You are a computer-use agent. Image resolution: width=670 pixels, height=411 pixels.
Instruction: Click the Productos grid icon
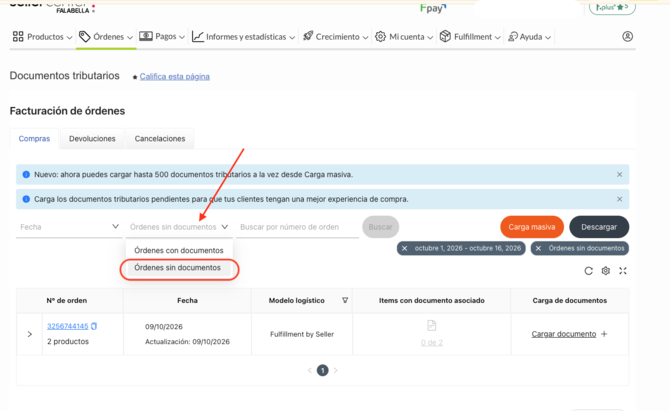(18, 36)
